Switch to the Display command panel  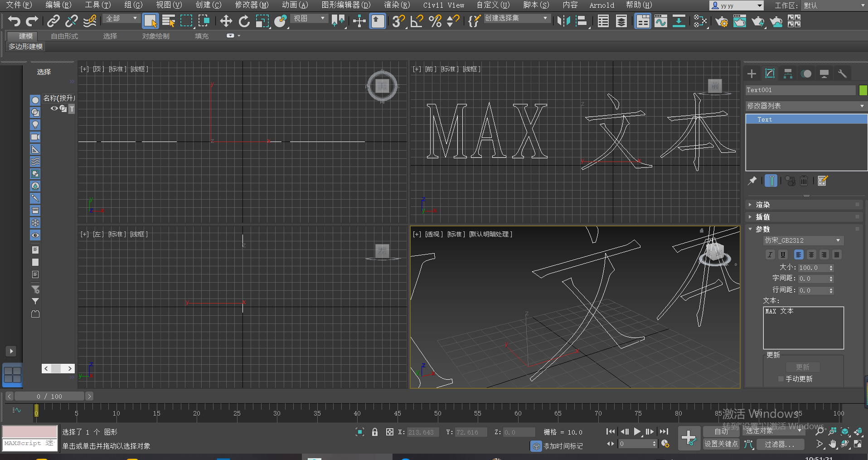[824, 73]
